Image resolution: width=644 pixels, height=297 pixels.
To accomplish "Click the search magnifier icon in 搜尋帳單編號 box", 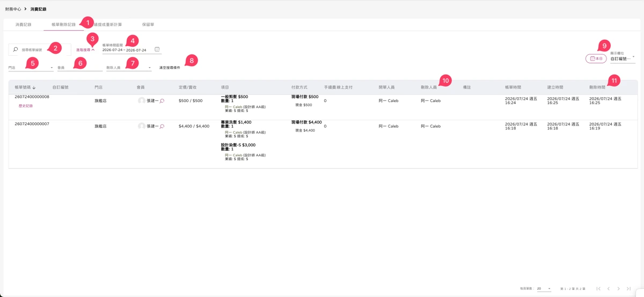I will 16,49.
